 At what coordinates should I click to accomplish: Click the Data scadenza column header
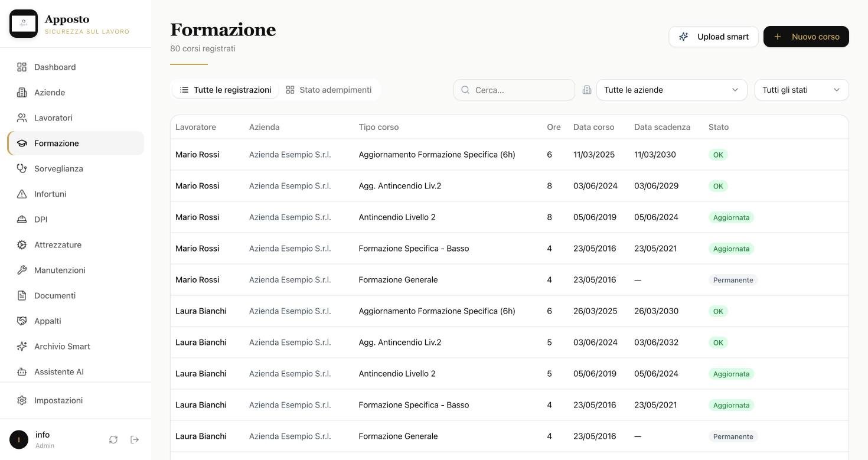[662, 127]
